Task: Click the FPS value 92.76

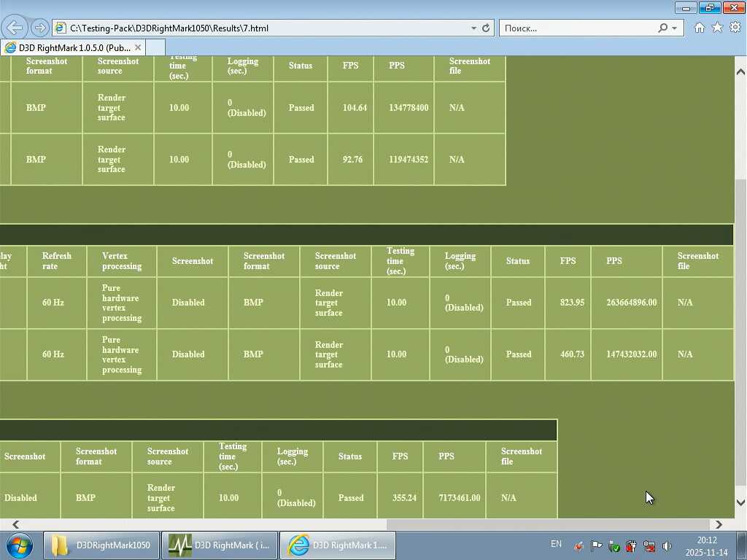Action: (352, 160)
